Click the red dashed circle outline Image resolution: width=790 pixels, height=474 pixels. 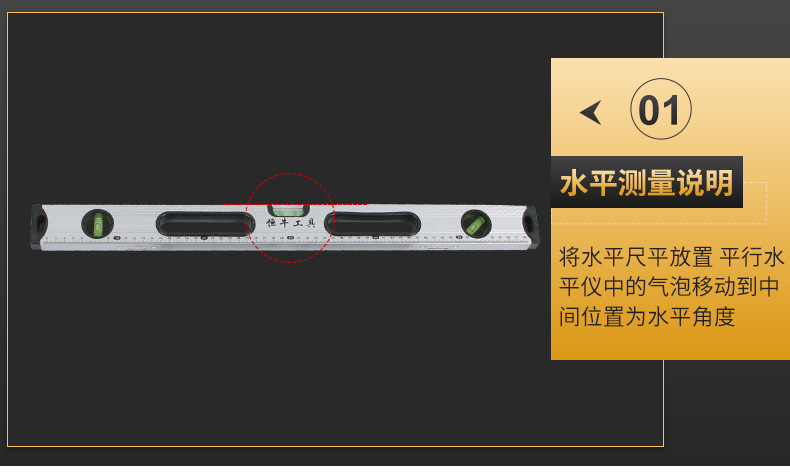pos(290,218)
